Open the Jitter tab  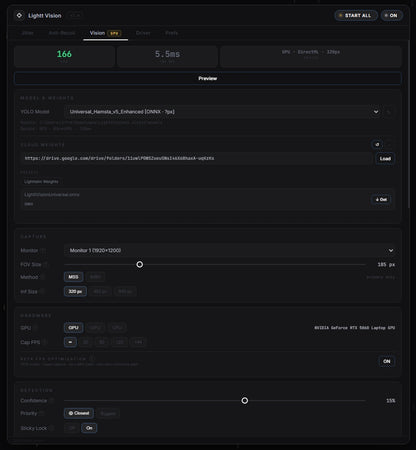27,33
